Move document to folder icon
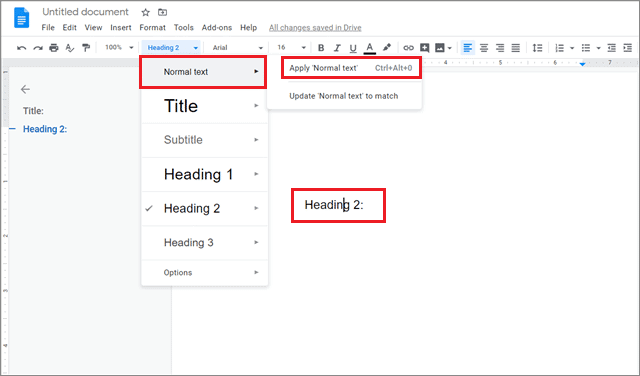 [x=162, y=12]
